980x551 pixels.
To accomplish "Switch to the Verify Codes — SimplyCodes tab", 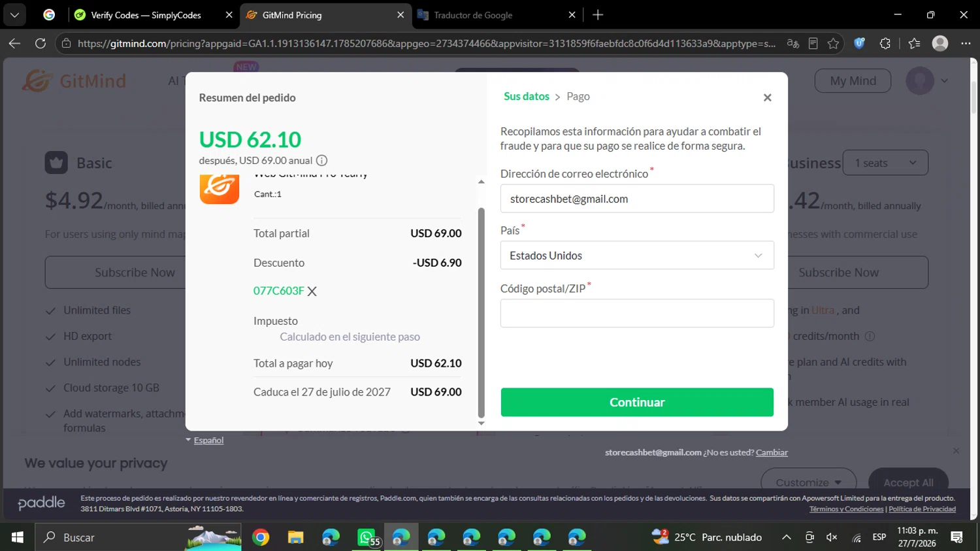I will 146,14.
